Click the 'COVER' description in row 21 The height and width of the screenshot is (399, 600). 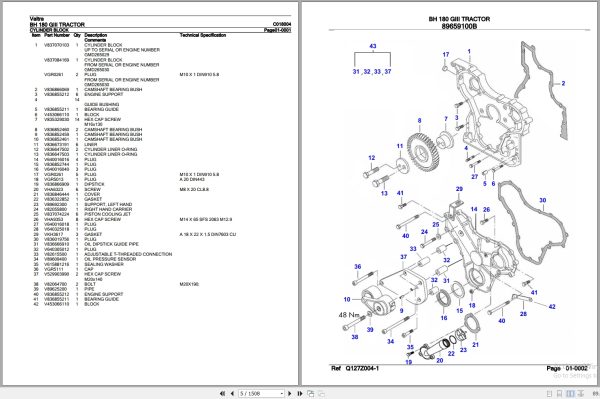[92, 194]
